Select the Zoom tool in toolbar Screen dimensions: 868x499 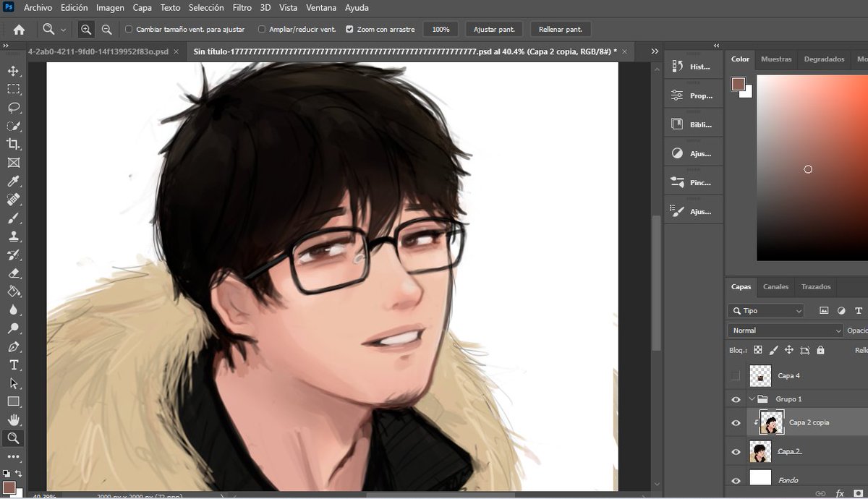[x=13, y=438]
